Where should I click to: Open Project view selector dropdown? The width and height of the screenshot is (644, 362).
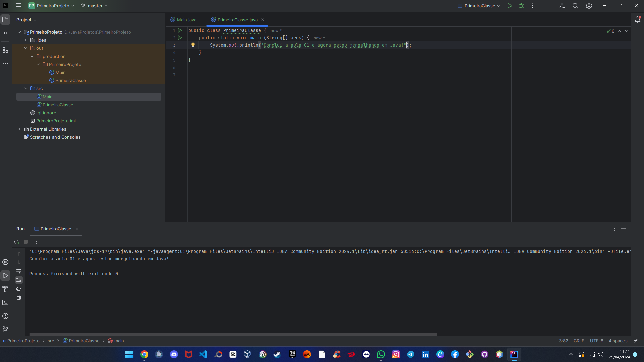pos(26,20)
